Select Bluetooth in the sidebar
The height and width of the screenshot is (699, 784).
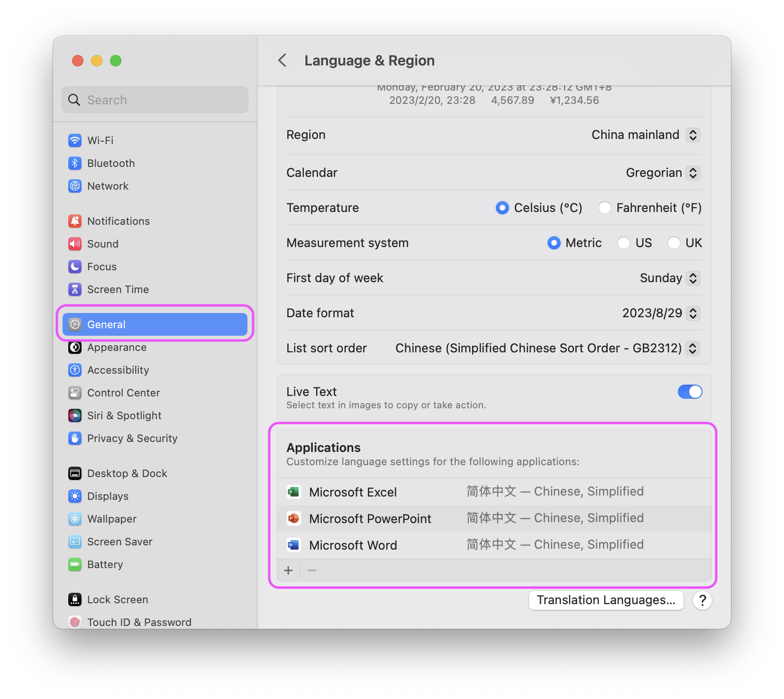(111, 163)
